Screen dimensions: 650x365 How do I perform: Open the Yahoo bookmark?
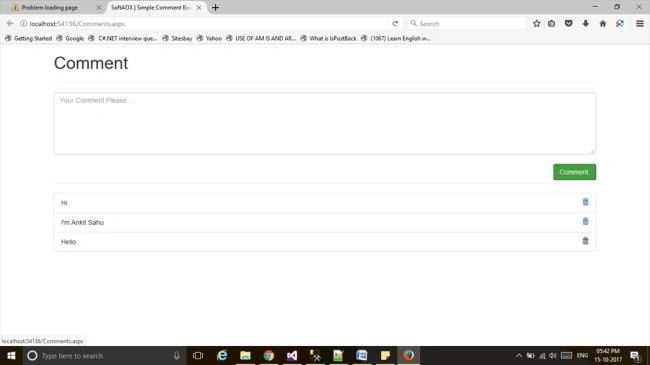pos(209,38)
